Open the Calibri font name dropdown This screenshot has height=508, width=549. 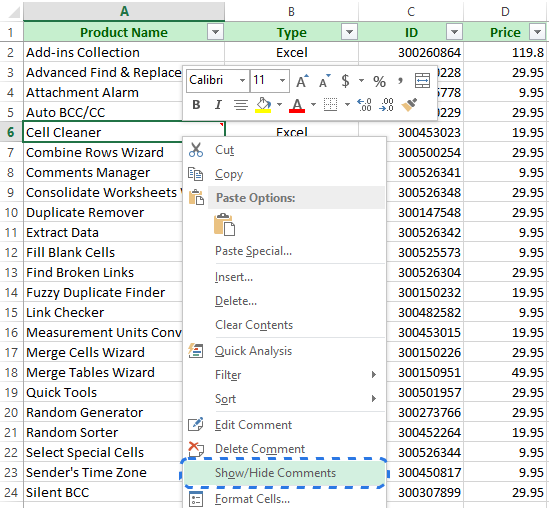(x=242, y=81)
